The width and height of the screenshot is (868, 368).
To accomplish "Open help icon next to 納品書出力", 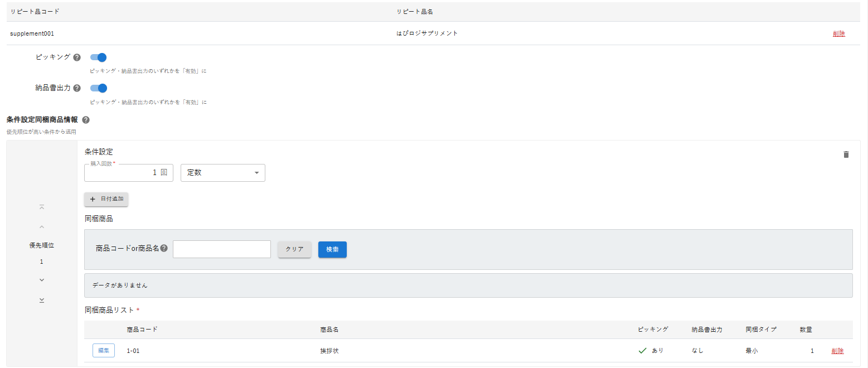I will pos(77,88).
